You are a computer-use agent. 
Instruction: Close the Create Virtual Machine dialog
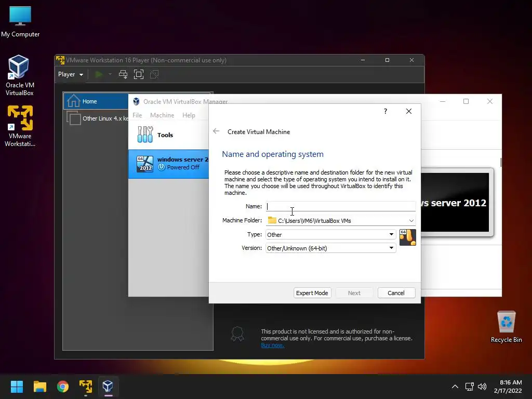(409, 111)
